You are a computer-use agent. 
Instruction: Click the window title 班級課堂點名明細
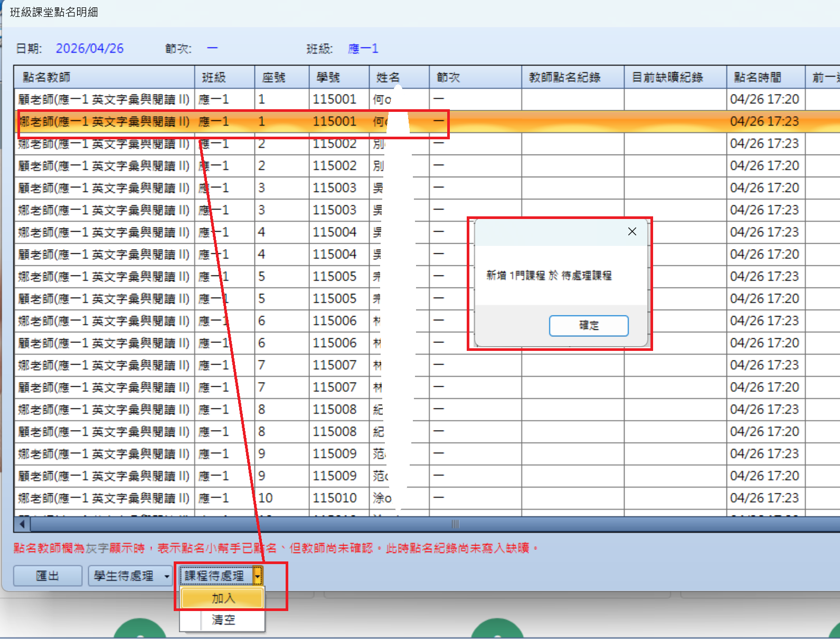(54, 12)
